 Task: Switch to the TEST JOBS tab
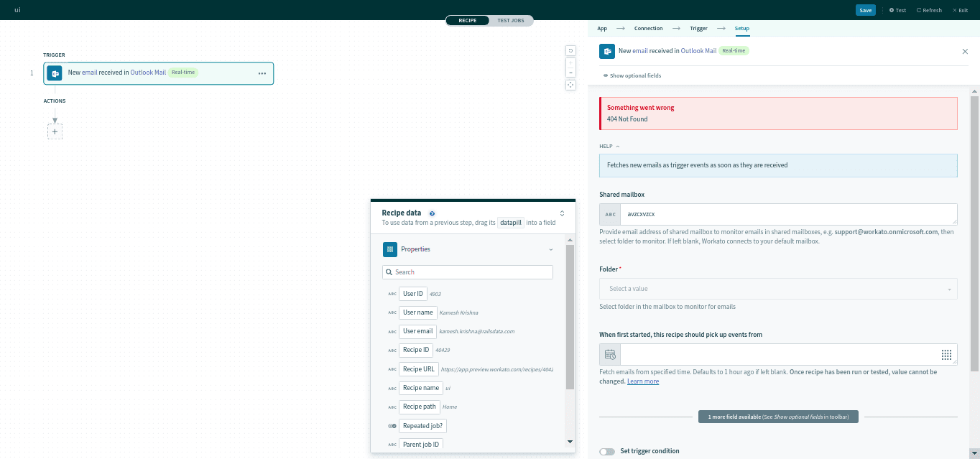pyautogui.click(x=511, y=20)
